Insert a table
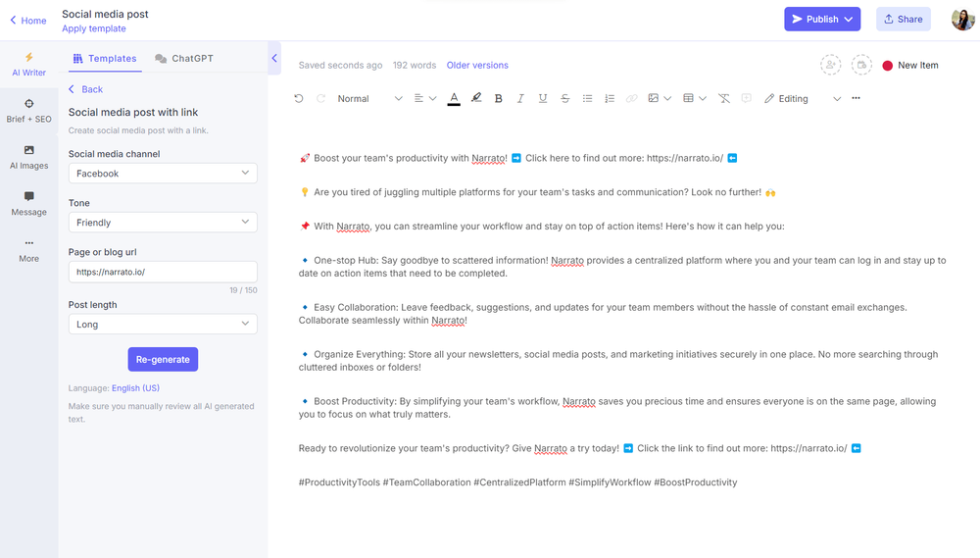The height and width of the screenshot is (558, 980). [688, 98]
